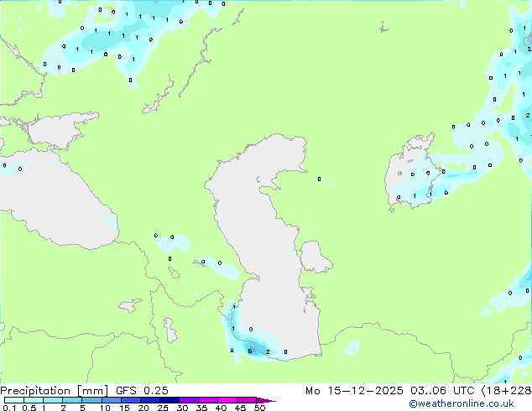Select the 35–40 mm legend color swatch

[x=208, y=400]
